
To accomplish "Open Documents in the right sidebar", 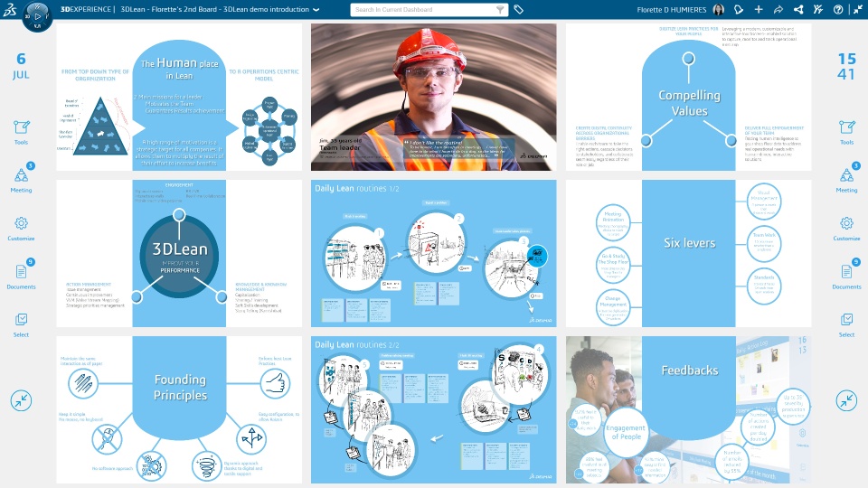I will pyautogui.click(x=846, y=275).
